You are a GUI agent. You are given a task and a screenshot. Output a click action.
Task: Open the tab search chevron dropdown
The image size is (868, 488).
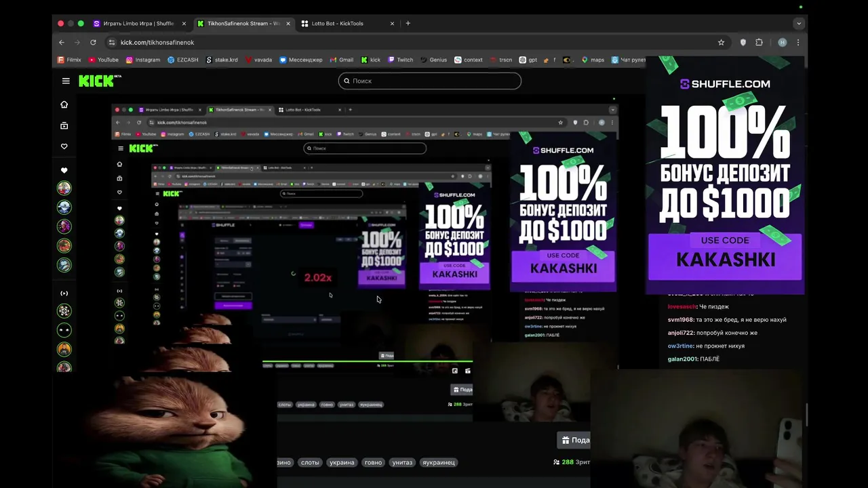799,23
